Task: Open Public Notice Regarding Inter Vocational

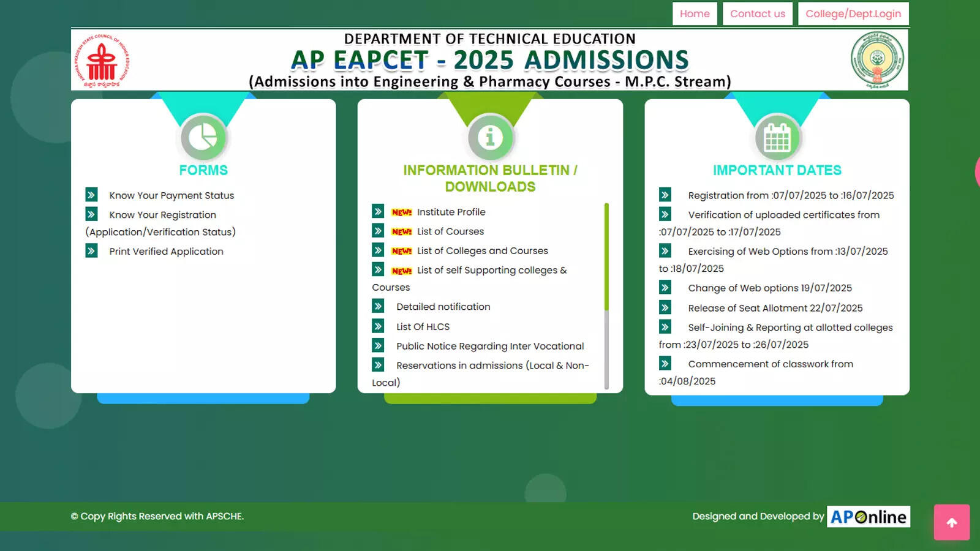Action: (x=490, y=347)
